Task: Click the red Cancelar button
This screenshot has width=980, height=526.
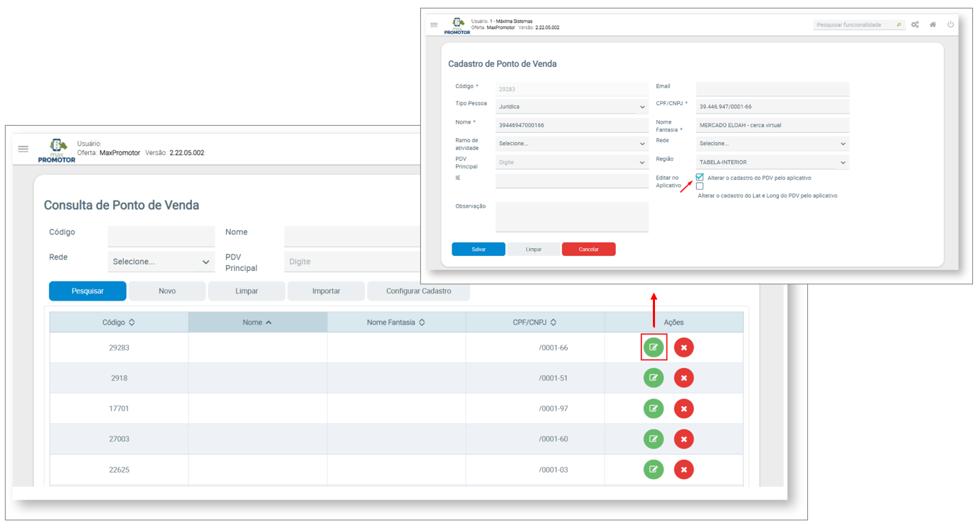Action: (588, 249)
